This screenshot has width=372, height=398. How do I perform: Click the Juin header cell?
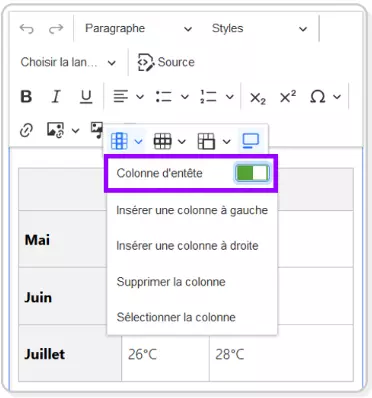pos(63,297)
